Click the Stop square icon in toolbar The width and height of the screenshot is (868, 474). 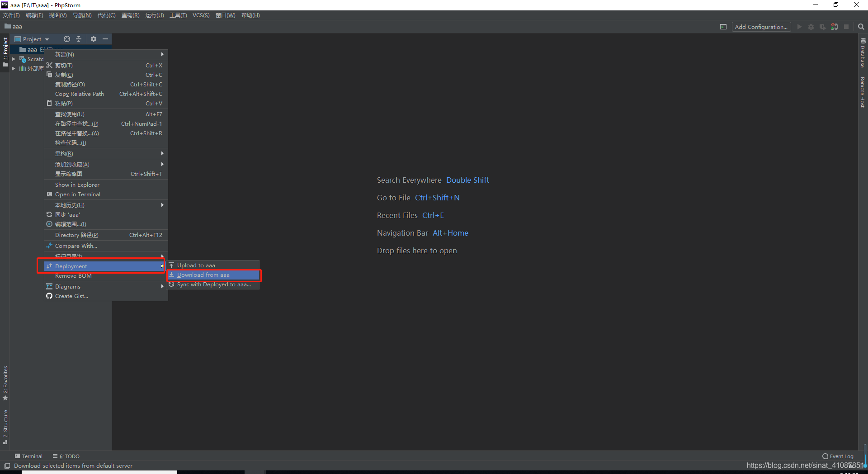(846, 27)
